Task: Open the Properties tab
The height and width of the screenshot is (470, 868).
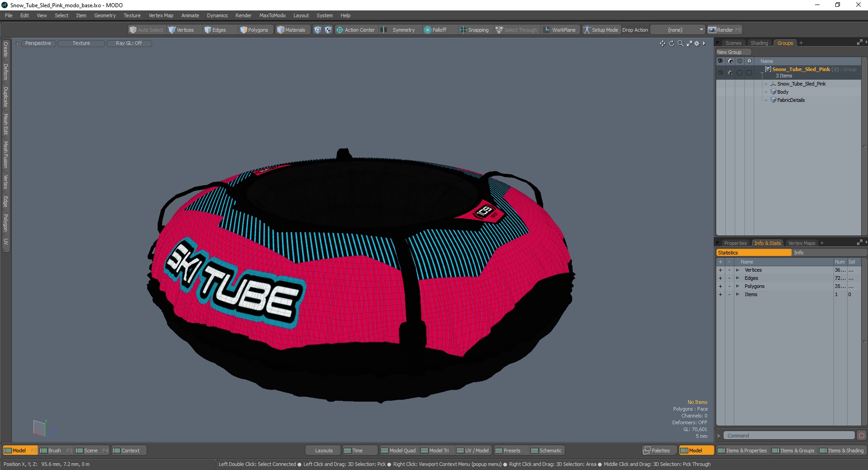Action: [735, 243]
